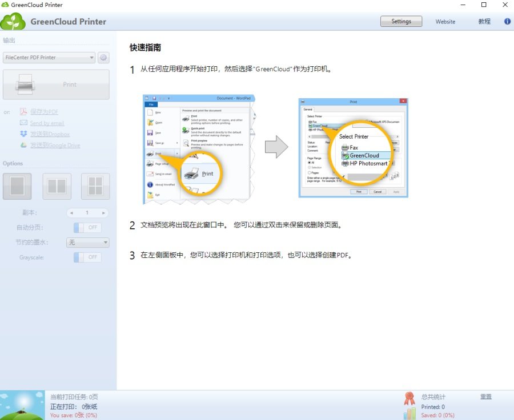Click the landscape sun picture thumbnail
Screen dimensions: 514x420
[x=22, y=405]
